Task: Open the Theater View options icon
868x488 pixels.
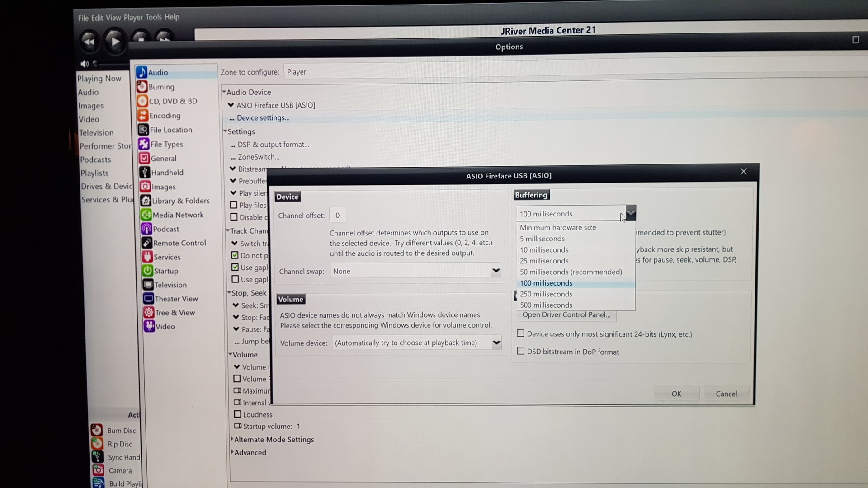Action: (148, 299)
